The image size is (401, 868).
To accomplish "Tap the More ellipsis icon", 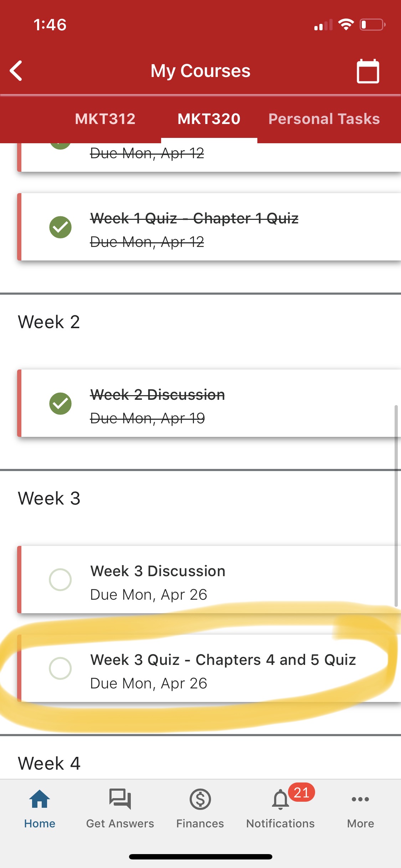I will point(360,800).
